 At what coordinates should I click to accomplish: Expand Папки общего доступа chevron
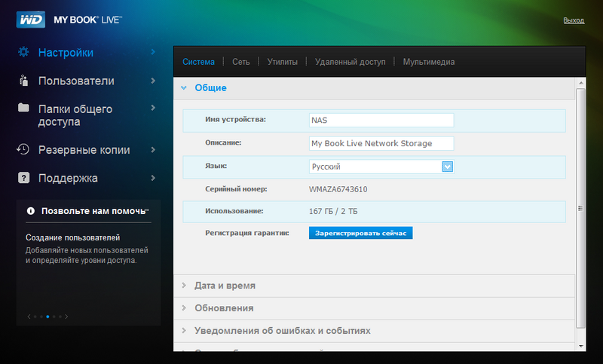pos(153,108)
